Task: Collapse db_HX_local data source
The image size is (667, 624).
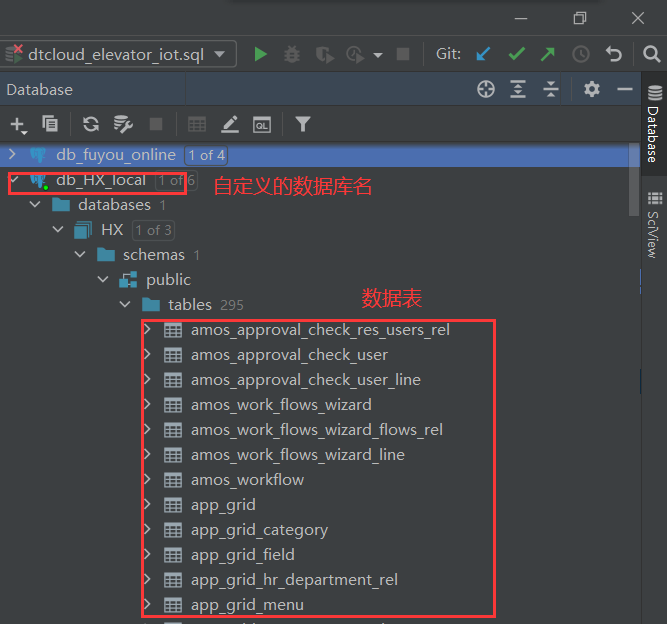Action: [x=14, y=179]
